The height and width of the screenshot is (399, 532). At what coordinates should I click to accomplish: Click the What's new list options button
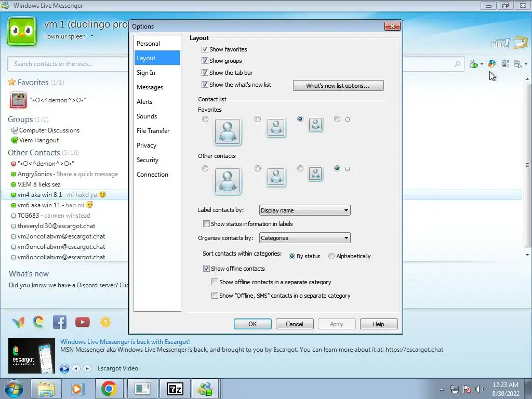(338, 86)
